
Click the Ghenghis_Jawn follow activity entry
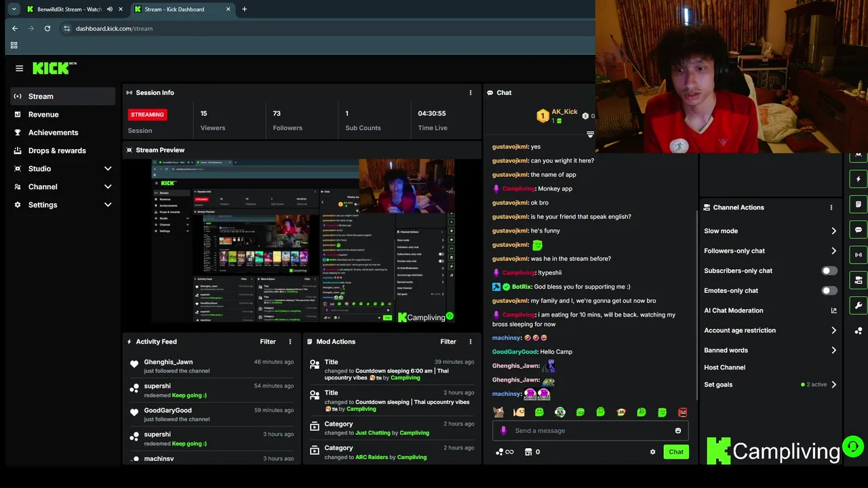(212, 366)
